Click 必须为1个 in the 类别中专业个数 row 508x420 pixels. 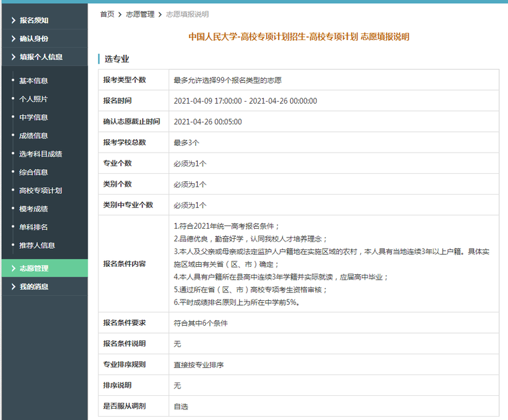pos(190,205)
